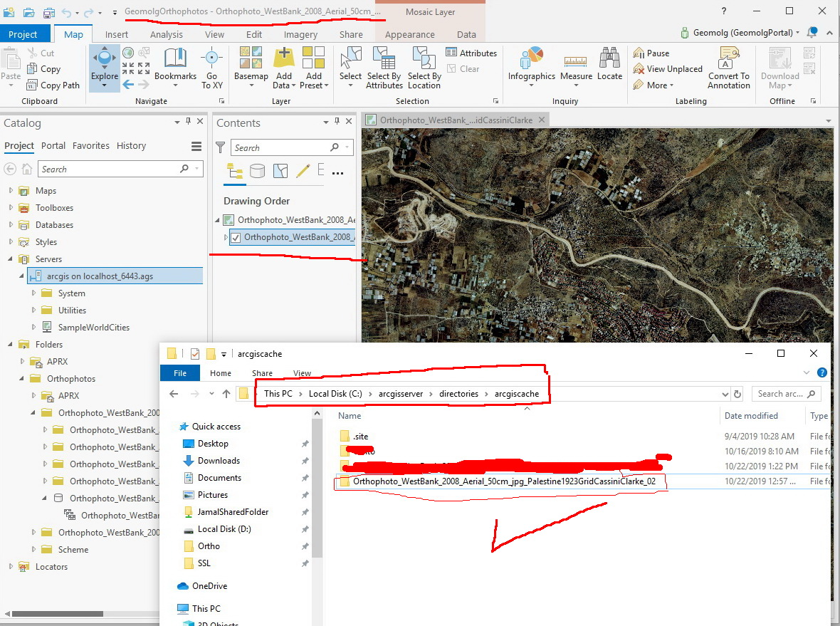Image resolution: width=840 pixels, height=626 pixels.
Task: Open the Basemap dropdown
Action: tap(251, 68)
